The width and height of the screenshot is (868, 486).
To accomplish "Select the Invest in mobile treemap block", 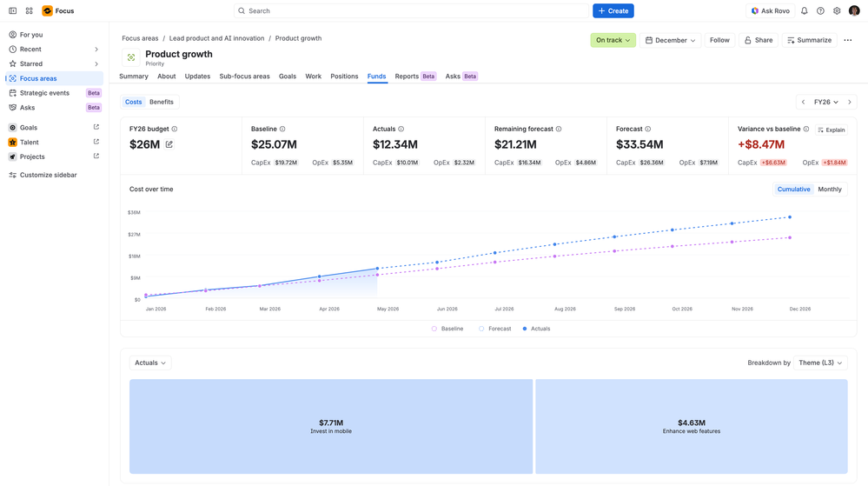I will click(x=331, y=426).
